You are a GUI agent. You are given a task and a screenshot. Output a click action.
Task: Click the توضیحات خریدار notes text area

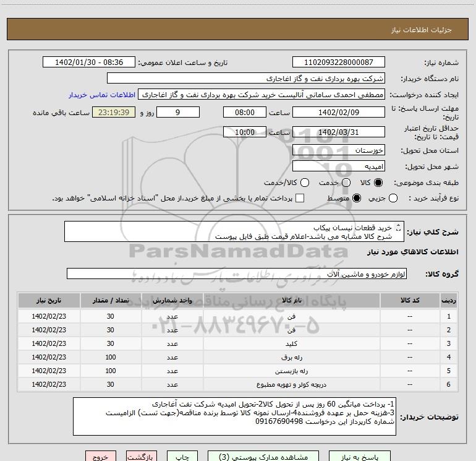234,416
